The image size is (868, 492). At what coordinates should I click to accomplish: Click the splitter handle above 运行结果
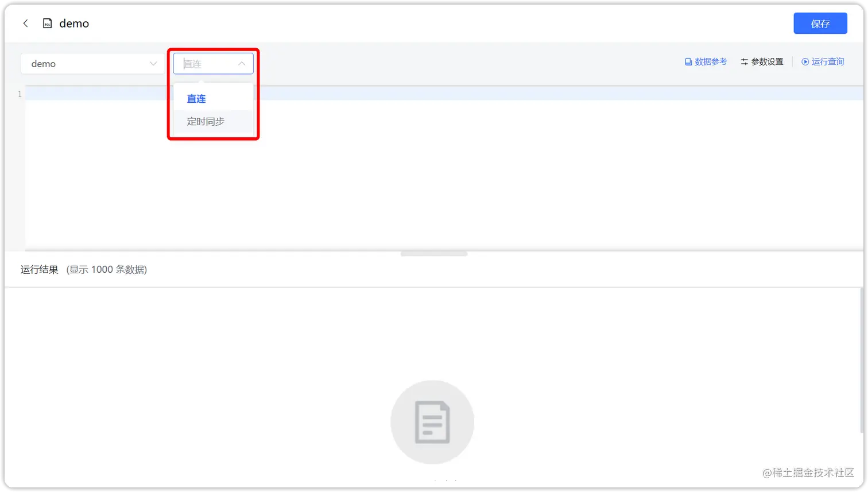434,254
